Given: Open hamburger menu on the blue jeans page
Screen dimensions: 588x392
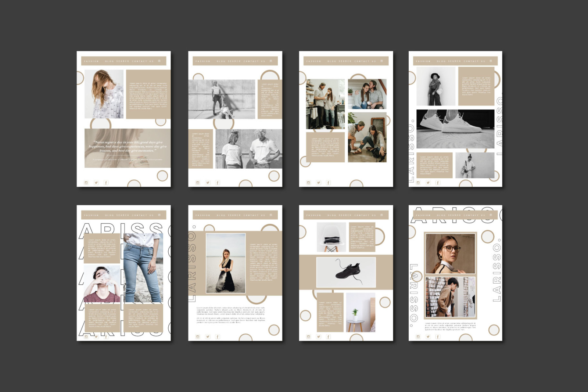Looking at the screenshot, I should coord(159,215).
